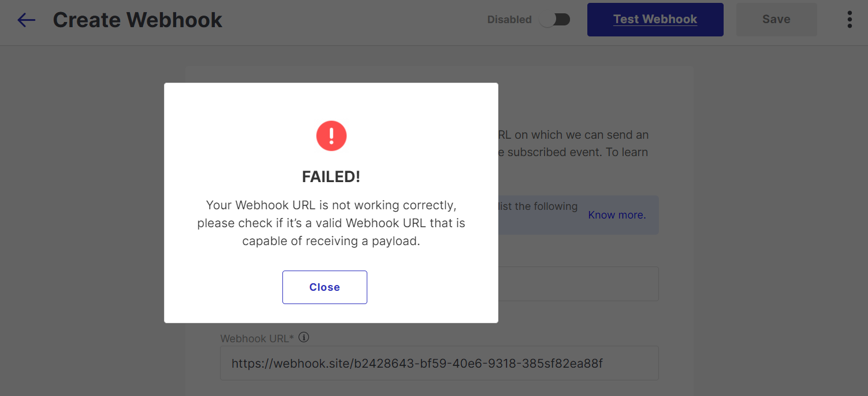Focus the Webhook URL input field
Viewport: 868px width, 396px height.
tap(439, 363)
